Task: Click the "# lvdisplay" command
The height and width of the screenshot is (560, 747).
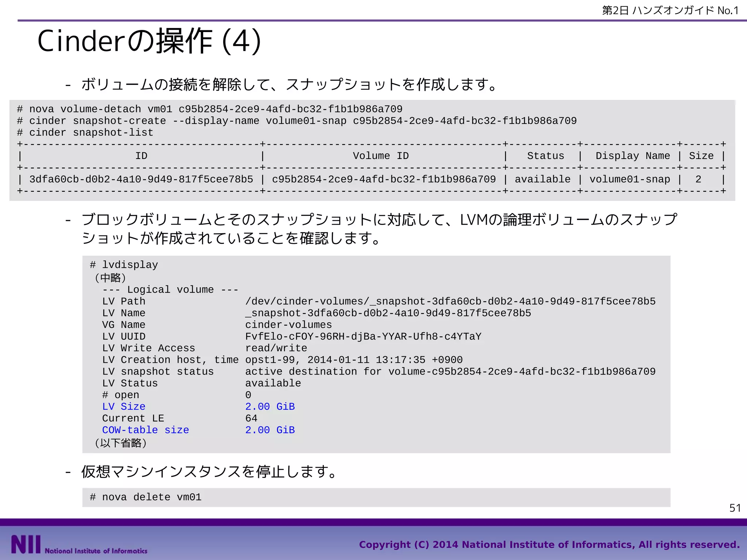Action: pos(124,265)
